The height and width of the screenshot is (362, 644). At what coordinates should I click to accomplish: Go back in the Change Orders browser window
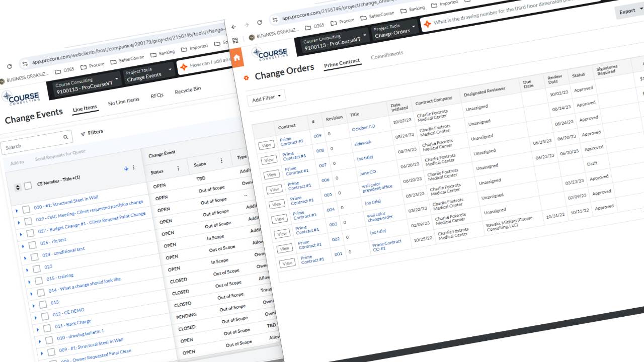234,27
